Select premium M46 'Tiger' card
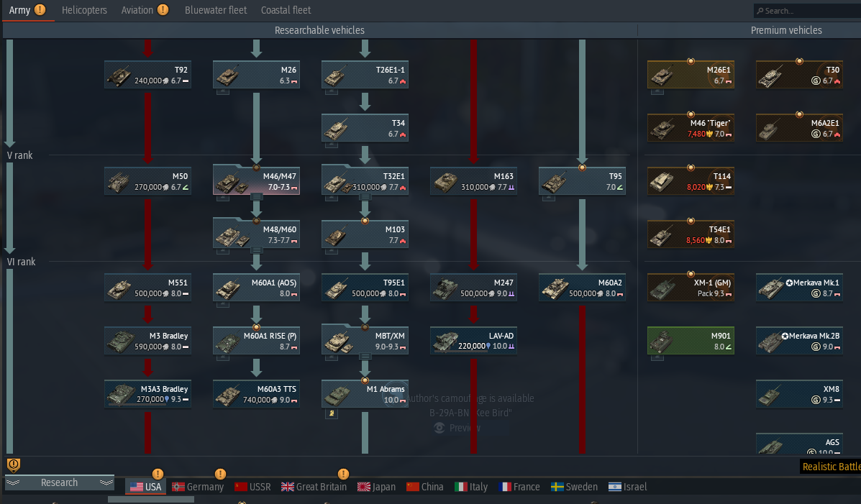 pos(691,128)
